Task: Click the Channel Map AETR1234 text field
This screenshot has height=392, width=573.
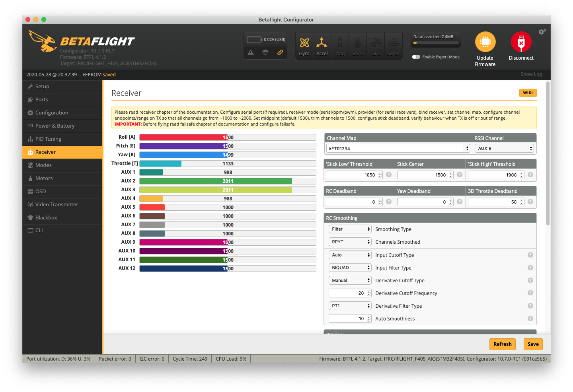Action: point(395,148)
